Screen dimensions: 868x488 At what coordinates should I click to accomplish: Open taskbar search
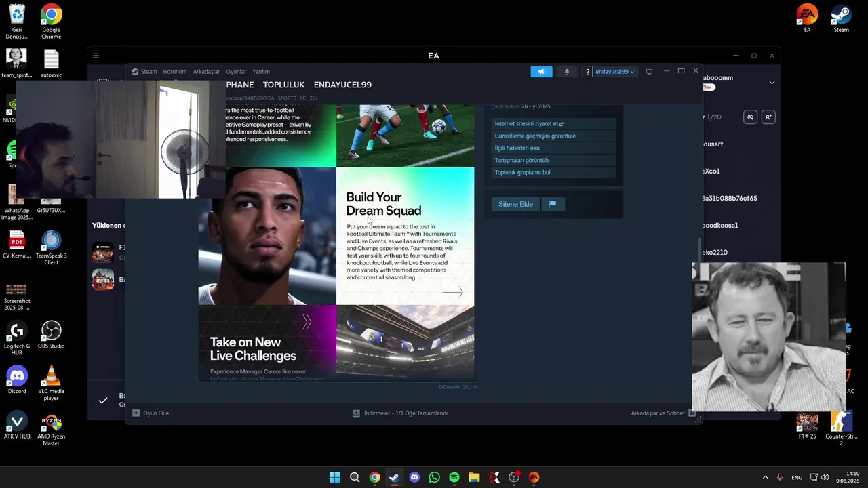point(355,477)
